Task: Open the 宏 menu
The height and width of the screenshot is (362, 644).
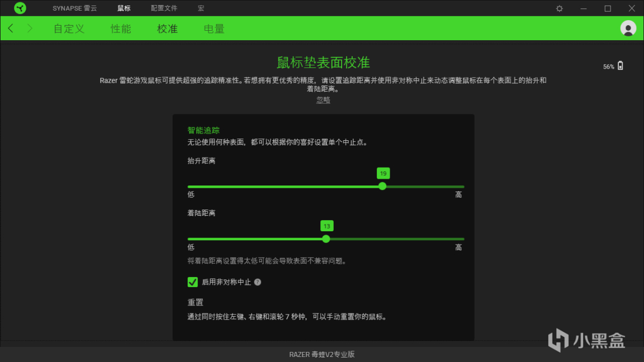Action: pos(201,8)
